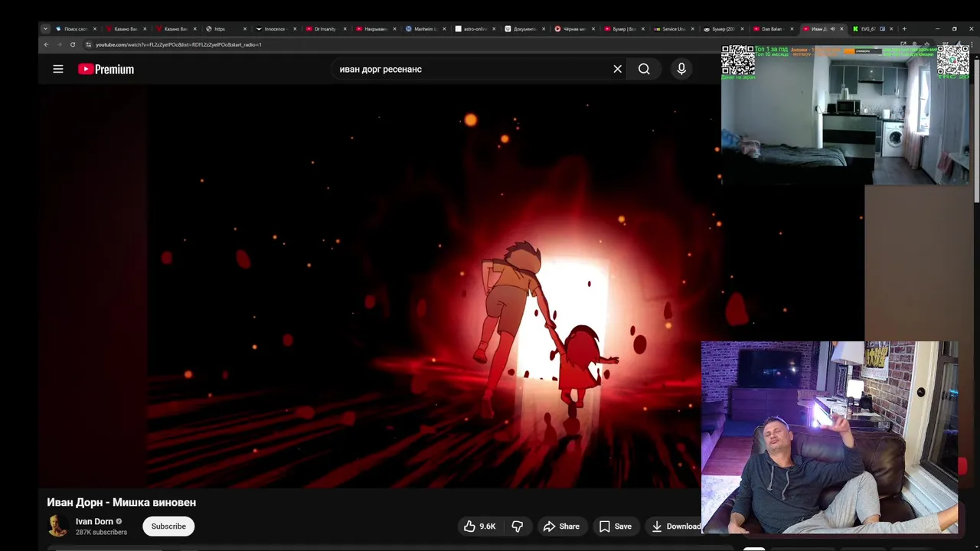Bookmark this page with the star icon
This screenshot has height=551, width=980.
point(927,44)
